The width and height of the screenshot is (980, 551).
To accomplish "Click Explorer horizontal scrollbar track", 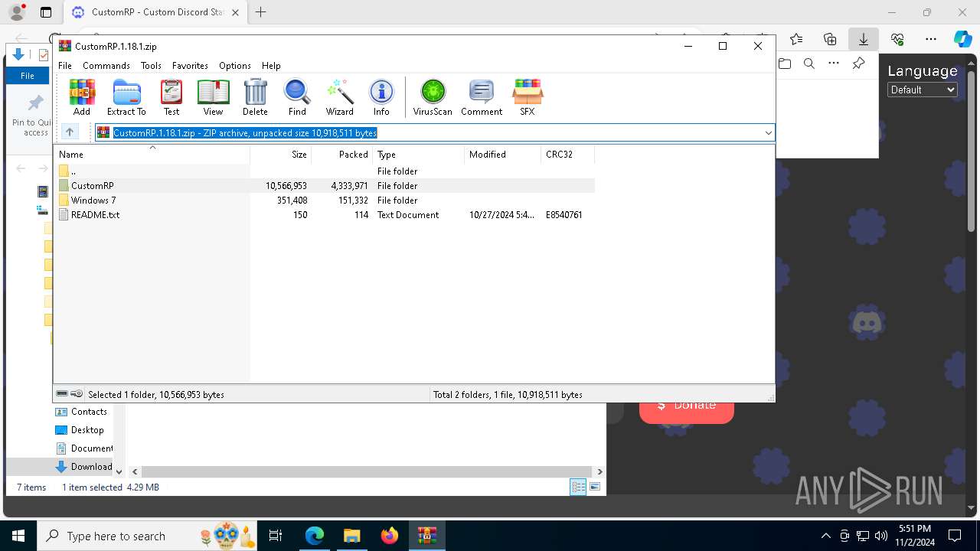I will point(367,471).
